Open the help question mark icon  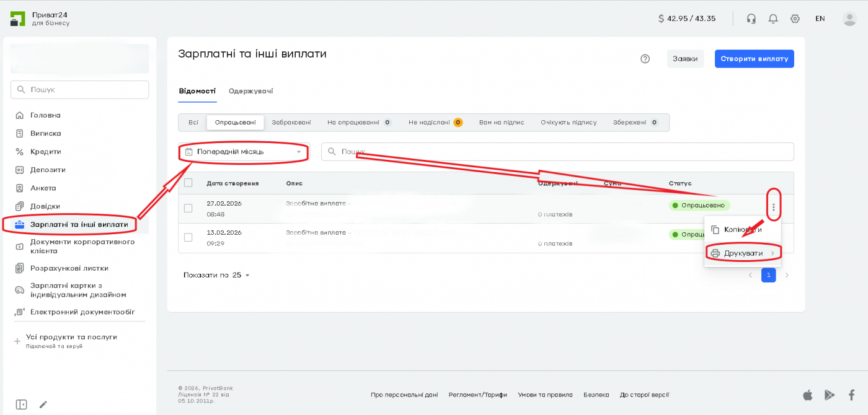pos(645,59)
